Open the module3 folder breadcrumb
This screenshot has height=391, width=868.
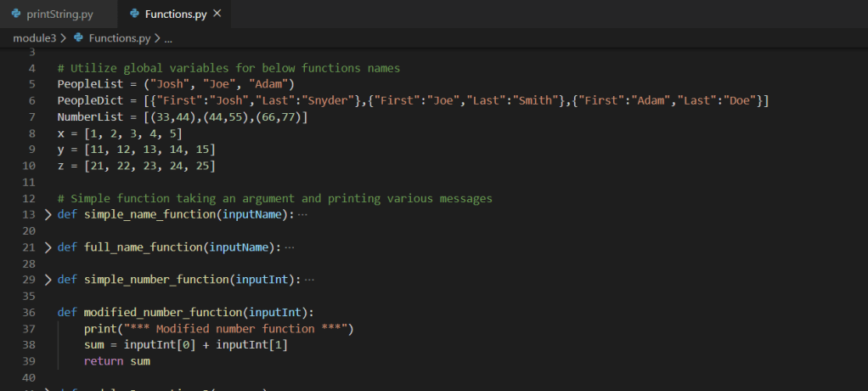click(x=34, y=38)
